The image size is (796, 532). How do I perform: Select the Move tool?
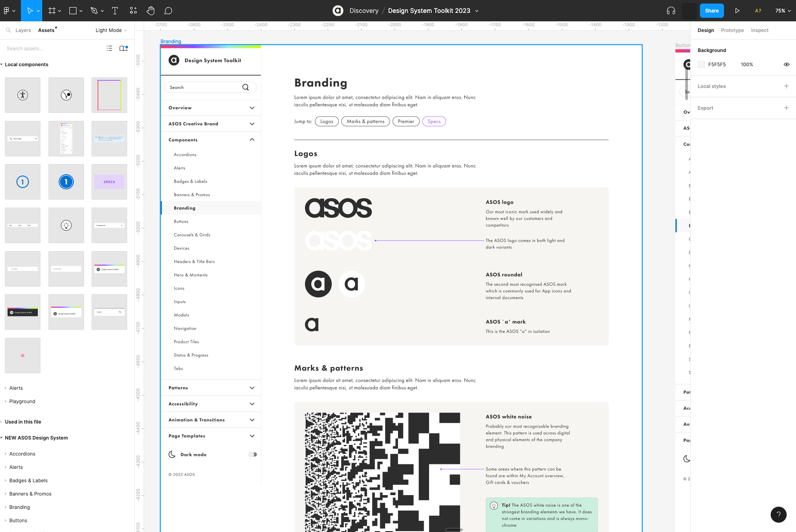(x=30, y=11)
